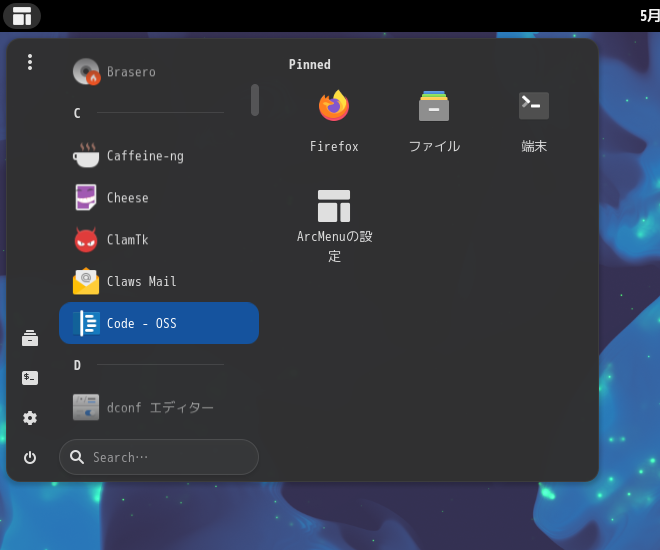This screenshot has width=660, height=550.
Task: Launch Claws Mail envelope icon
Action: pos(86,281)
